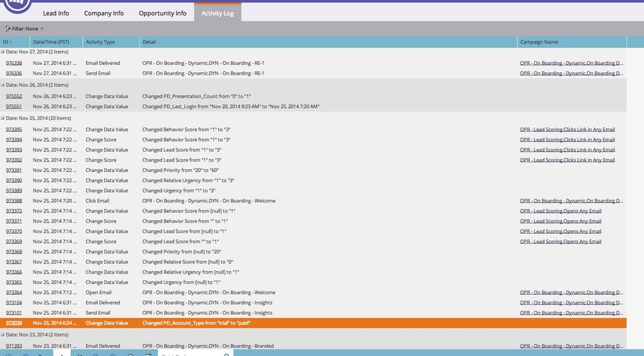Screen dimensions: 644x356
Task: Select the Activity Log tab
Action: pos(218,13)
